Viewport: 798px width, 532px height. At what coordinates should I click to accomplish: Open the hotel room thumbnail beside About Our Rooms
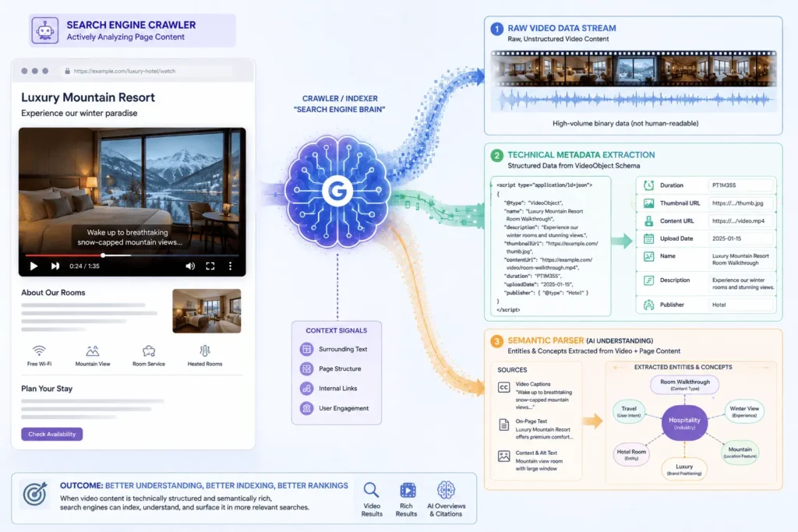[x=207, y=311]
